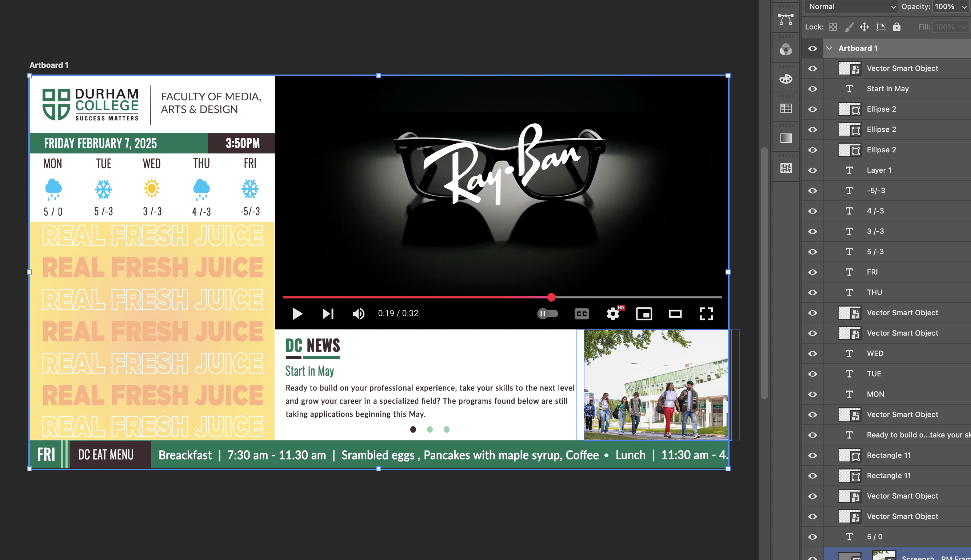This screenshot has height=560, width=971.
Task: Select the Start in May layer name
Action: point(888,89)
